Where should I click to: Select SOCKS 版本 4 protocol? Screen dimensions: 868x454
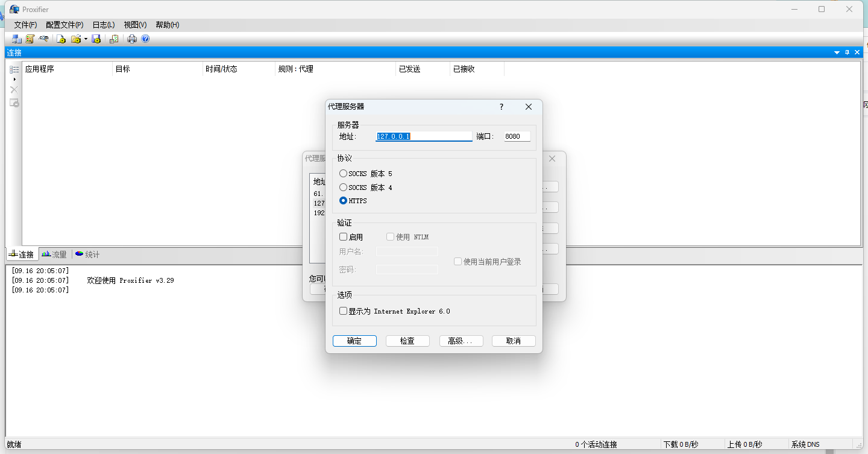tap(344, 188)
